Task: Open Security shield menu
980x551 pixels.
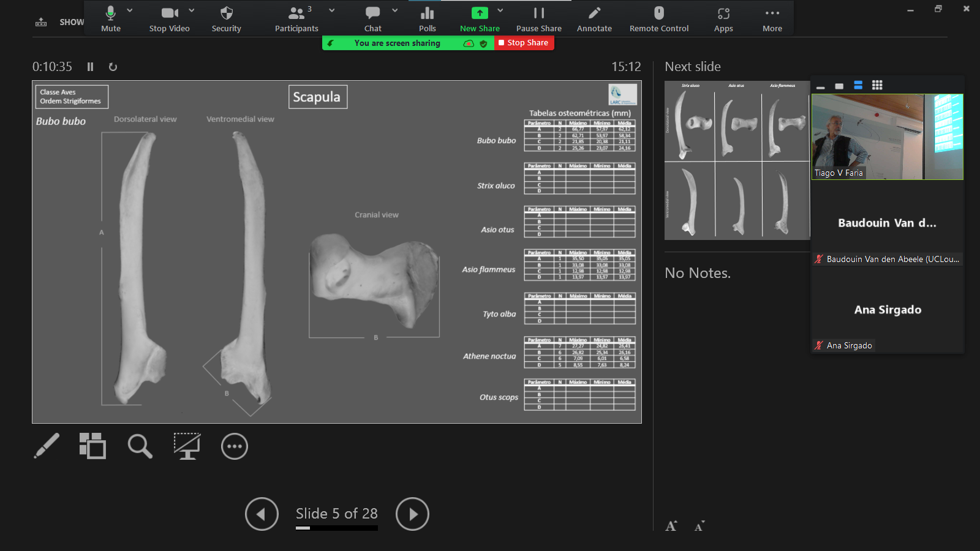Action: tap(227, 19)
